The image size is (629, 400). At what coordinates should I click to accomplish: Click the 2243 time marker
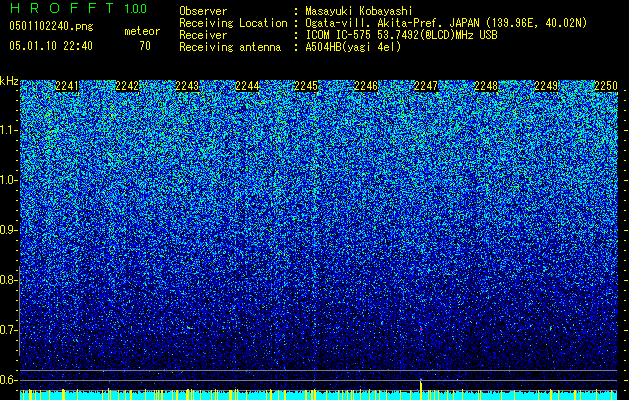pyautogui.click(x=187, y=86)
